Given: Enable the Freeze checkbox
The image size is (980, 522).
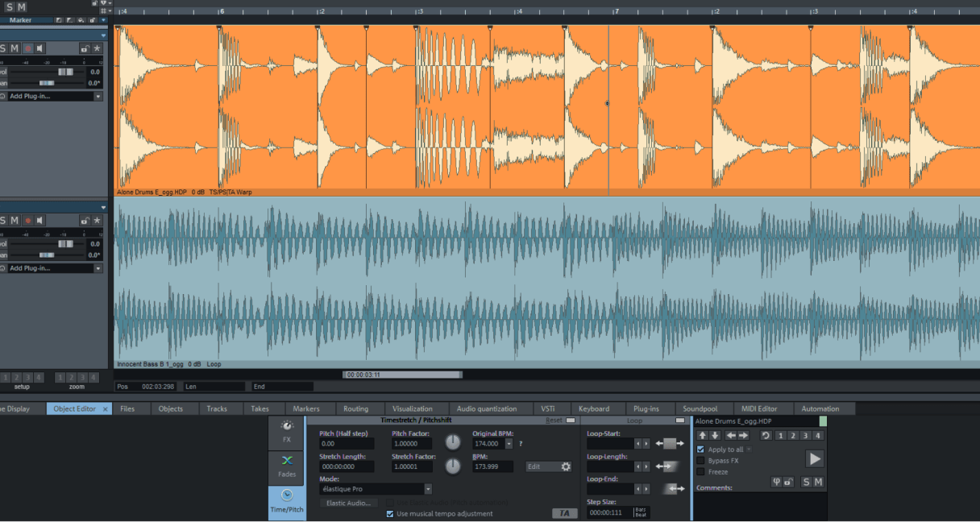Looking at the screenshot, I should tap(700, 472).
